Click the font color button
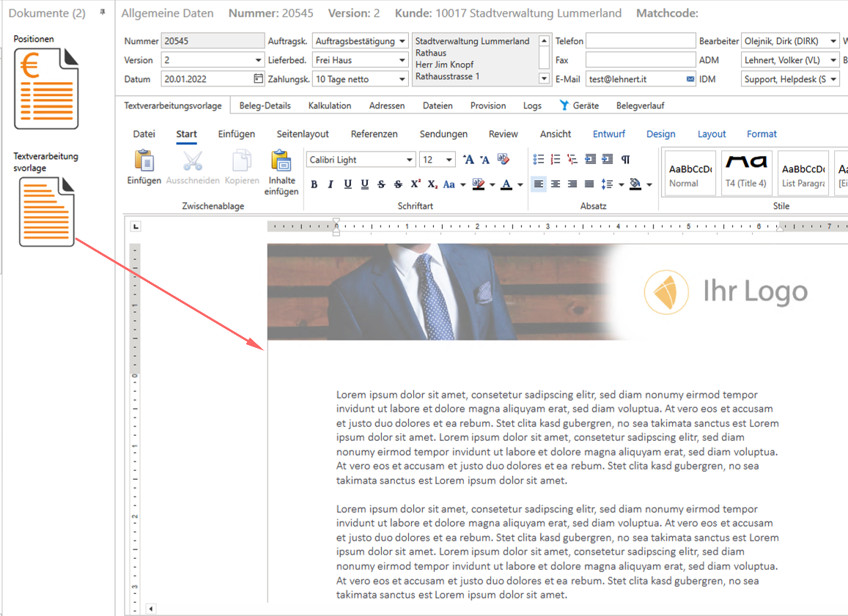Screen dimensions: 848x616 tap(506, 185)
